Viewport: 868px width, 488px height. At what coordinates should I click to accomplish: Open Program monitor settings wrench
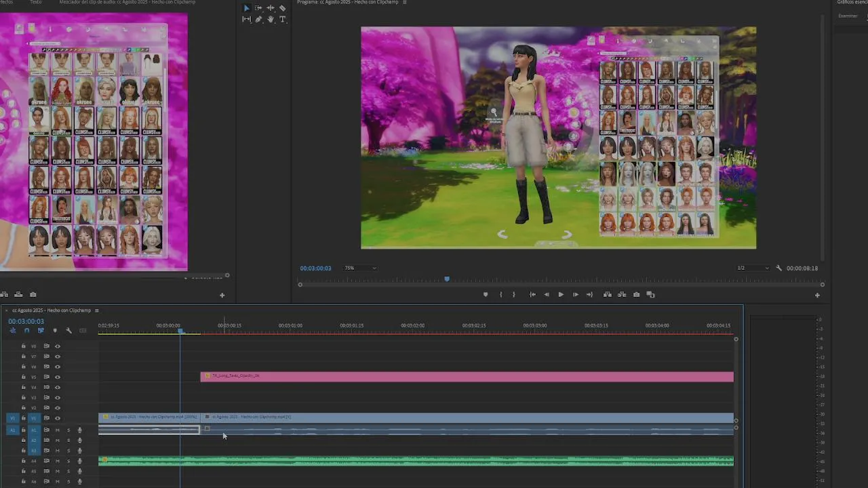coord(779,268)
